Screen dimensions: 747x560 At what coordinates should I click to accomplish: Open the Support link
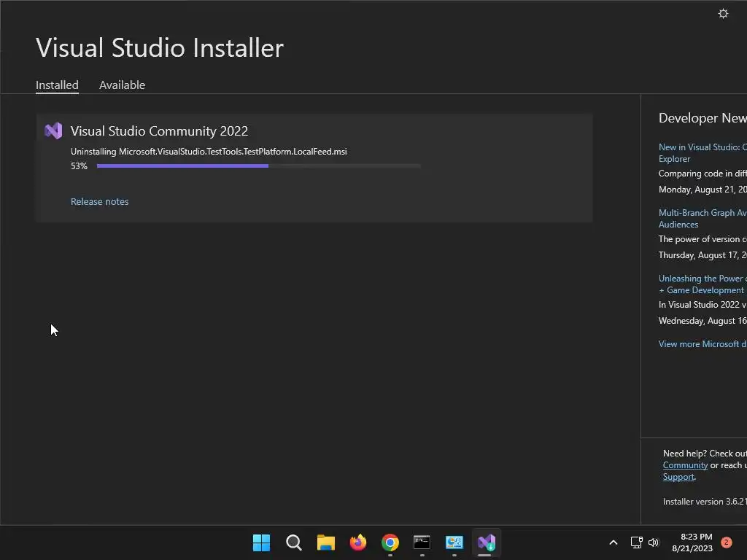678,477
